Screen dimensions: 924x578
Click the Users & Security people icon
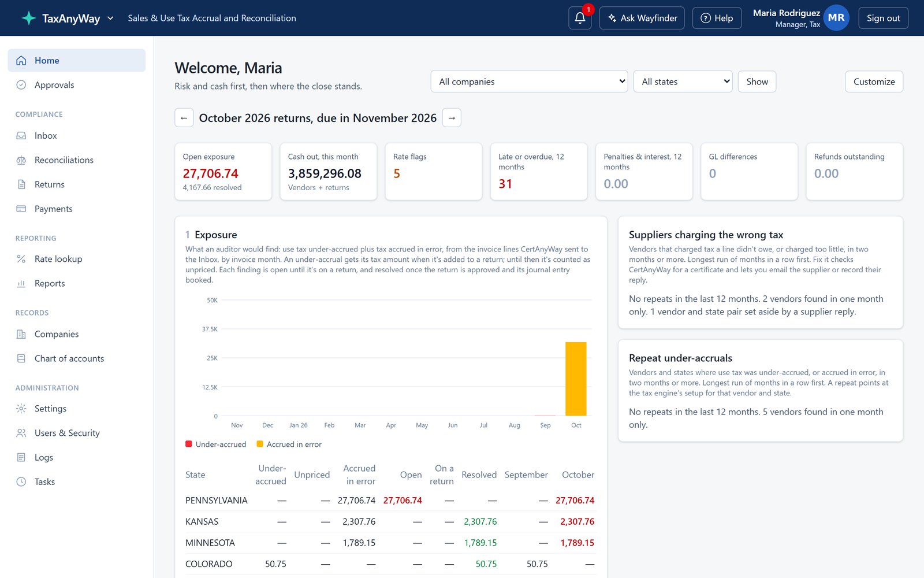21,433
